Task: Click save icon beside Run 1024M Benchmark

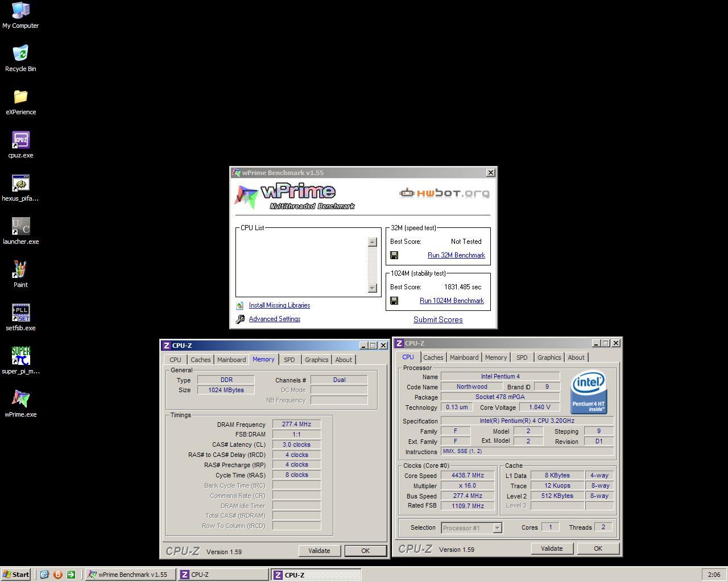Action: pyautogui.click(x=394, y=301)
